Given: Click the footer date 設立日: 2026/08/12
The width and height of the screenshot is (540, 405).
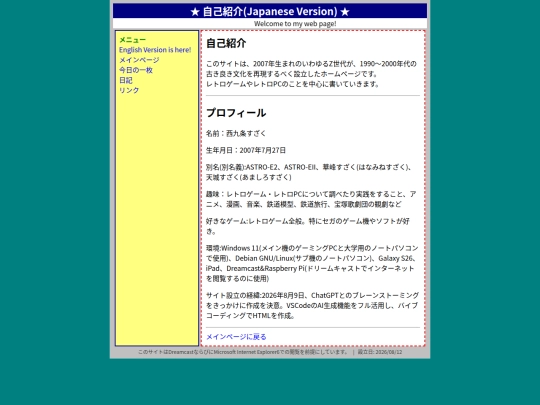Looking at the screenshot, I should pos(380,352).
